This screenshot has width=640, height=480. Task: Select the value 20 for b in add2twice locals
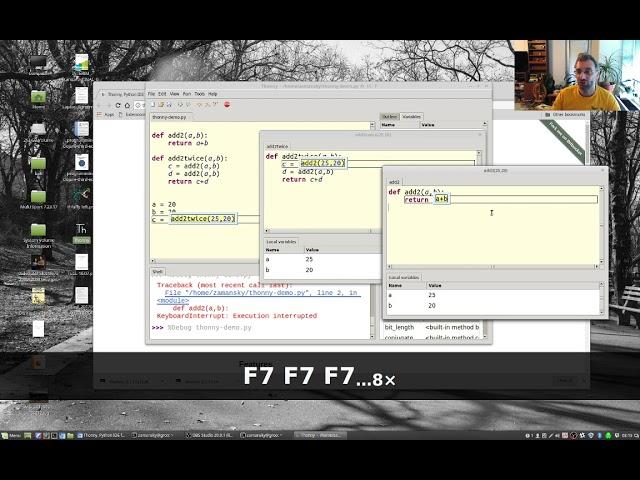[309, 270]
